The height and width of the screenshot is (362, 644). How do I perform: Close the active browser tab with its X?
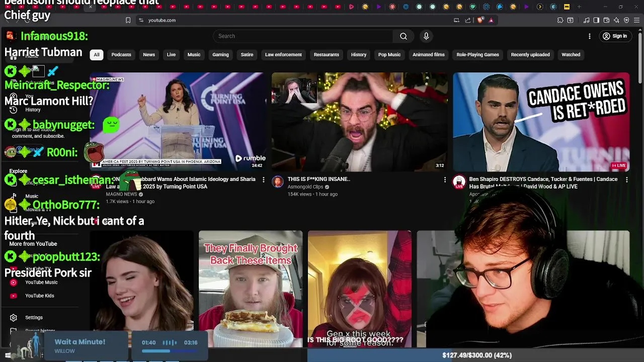pos(91,7)
